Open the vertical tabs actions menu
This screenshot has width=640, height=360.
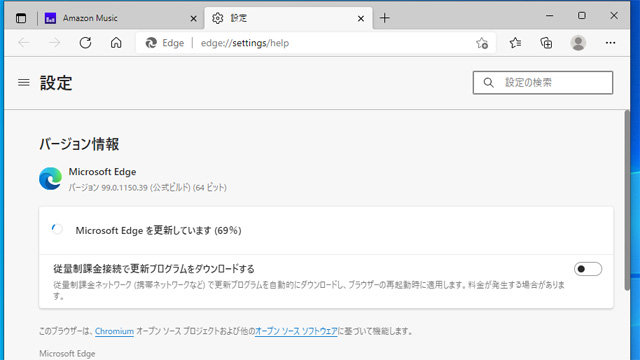(x=21, y=18)
